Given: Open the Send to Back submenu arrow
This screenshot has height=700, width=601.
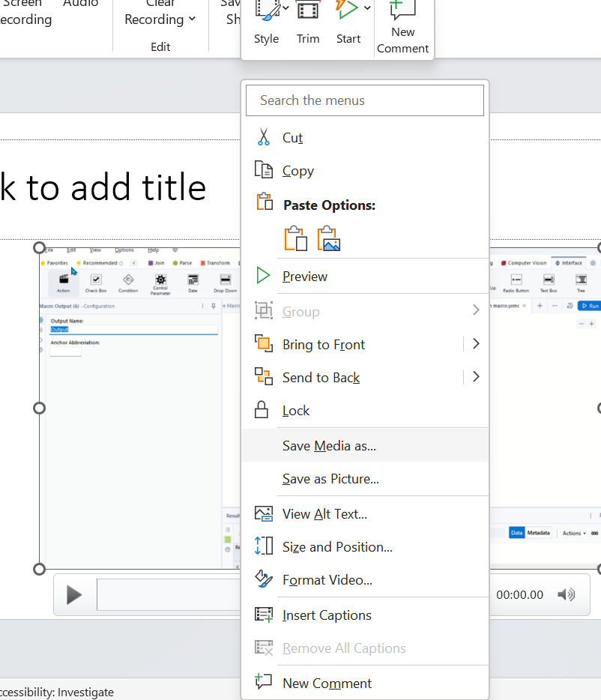Looking at the screenshot, I should click(x=476, y=377).
